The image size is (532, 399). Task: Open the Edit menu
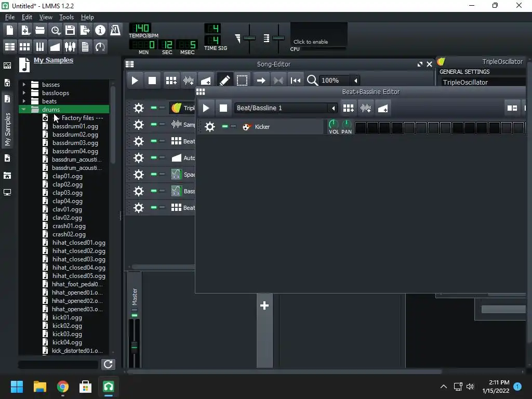[27, 17]
